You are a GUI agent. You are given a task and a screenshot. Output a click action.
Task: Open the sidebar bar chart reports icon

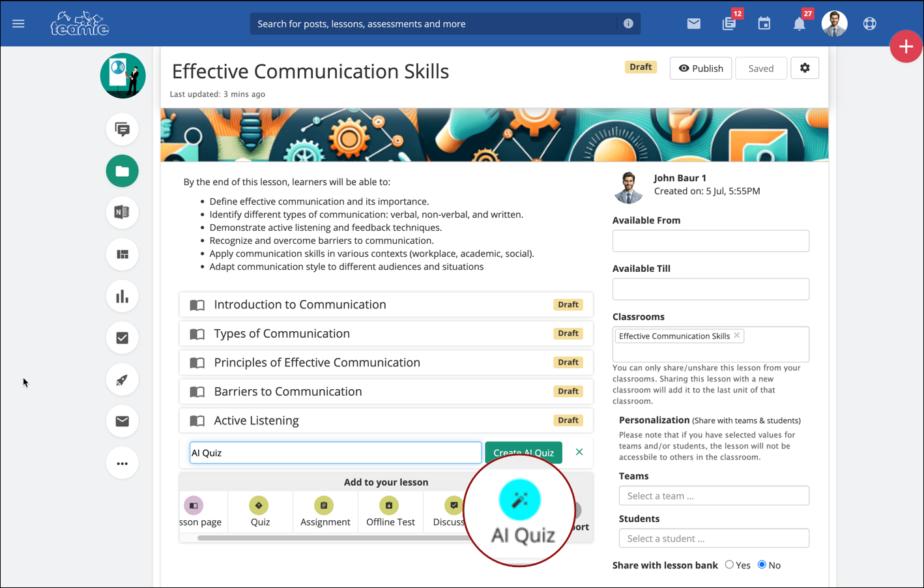coord(123,297)
